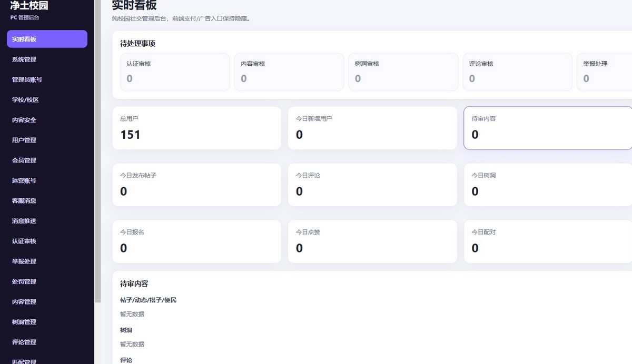Open 认证审核 in sidebar menu
This screenshot has width=632, height=364.
pyautogui.click(x=47, y=241)
